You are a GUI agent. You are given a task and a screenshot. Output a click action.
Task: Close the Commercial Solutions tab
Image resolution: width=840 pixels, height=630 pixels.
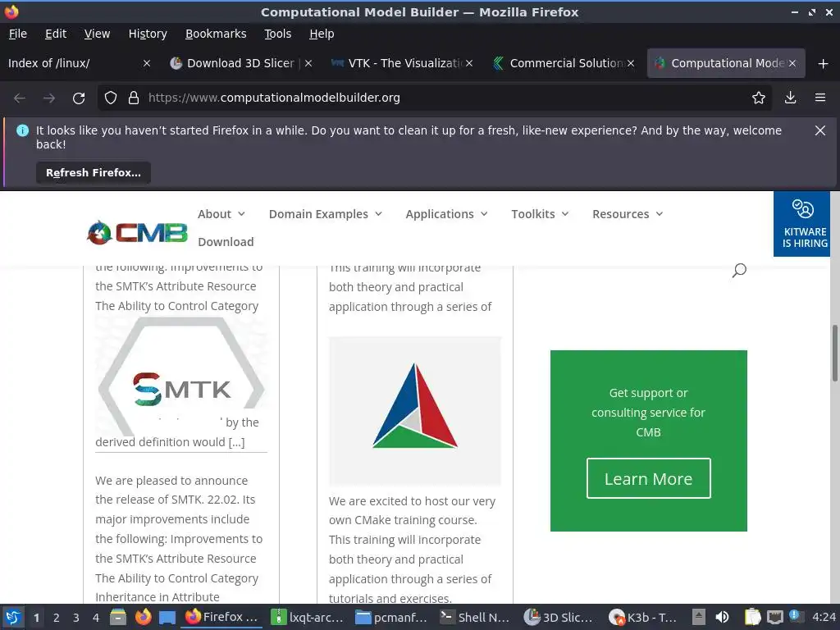click(631, 63)
